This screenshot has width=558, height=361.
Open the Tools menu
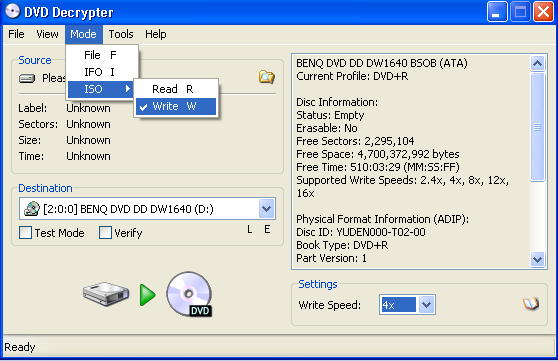coord(121,34)
